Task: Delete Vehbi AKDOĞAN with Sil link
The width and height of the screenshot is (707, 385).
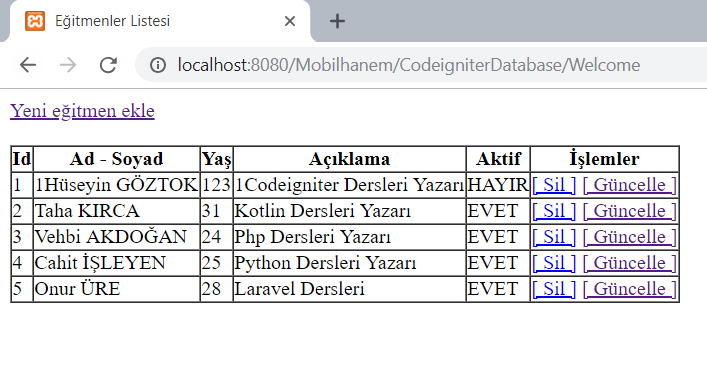Action: click(554, 237)
